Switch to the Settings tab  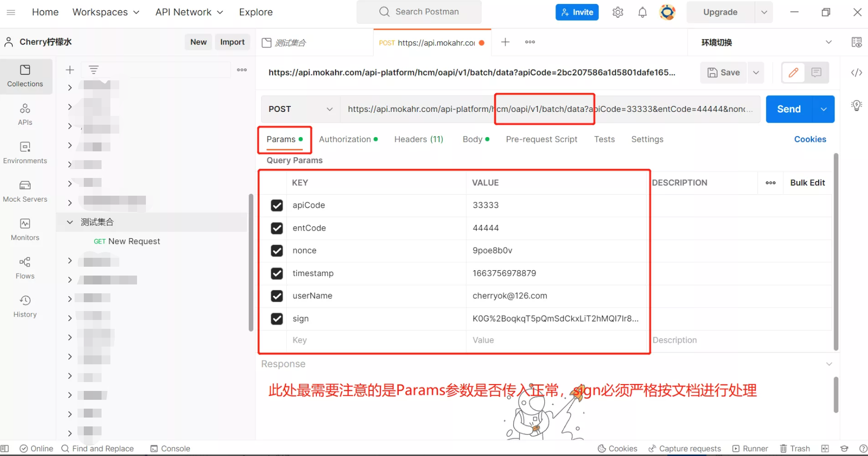point(647,140)
